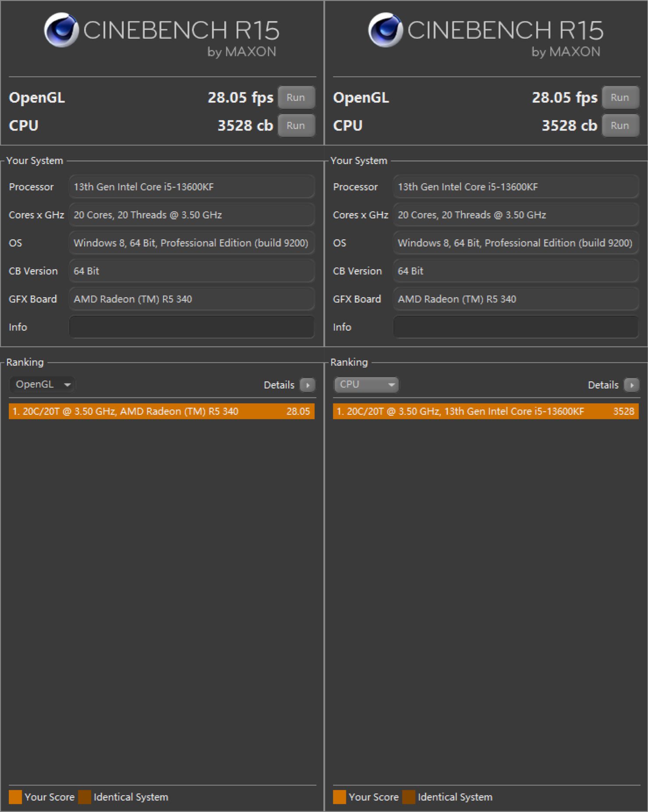Image resolution: width=648 pixels, height=812 pixels.
Task: Click the CB Version field, left panel
Action: (192, 271)
